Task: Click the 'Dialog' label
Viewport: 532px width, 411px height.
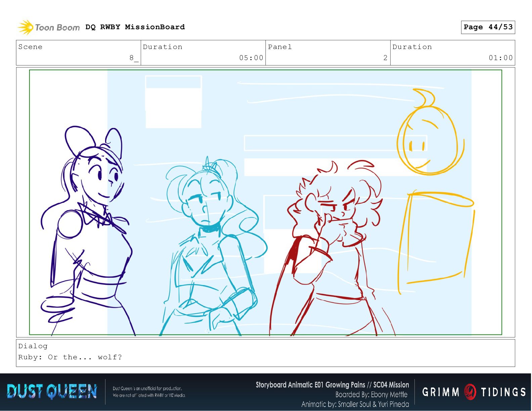Action: 33,346
